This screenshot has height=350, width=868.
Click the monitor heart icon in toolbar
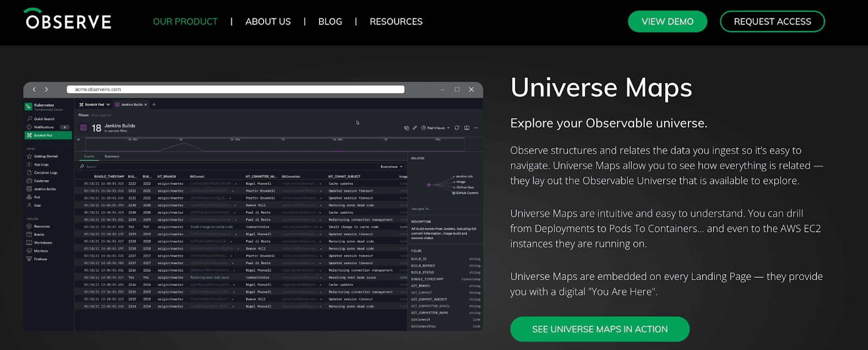tap(406, 128)
